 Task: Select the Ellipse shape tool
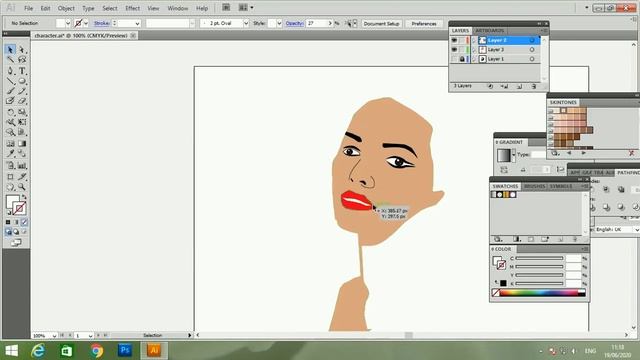[x=22, y=81]
